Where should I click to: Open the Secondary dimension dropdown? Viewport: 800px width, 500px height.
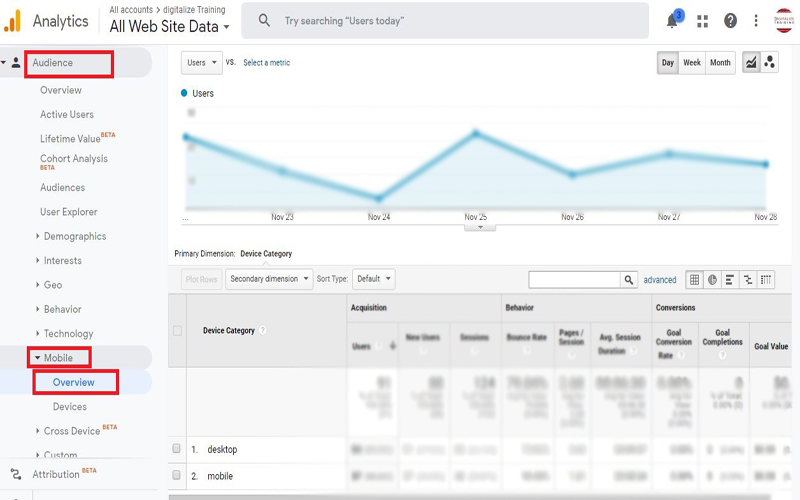[268, 279]
